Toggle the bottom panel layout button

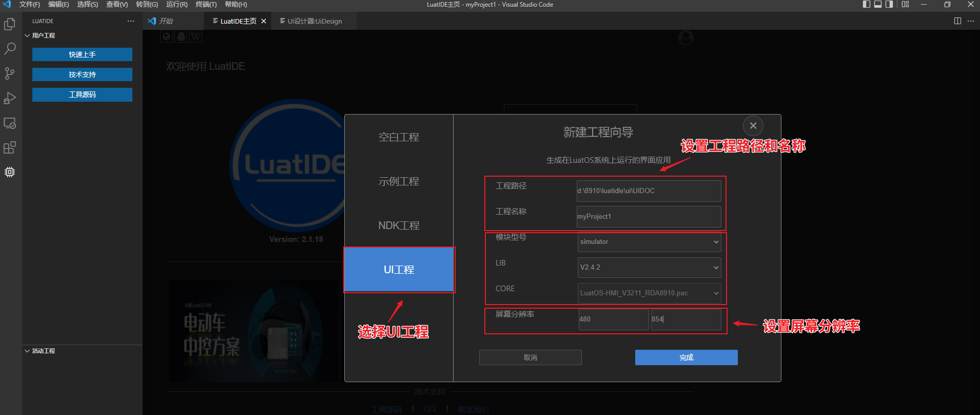pos(878,5)
